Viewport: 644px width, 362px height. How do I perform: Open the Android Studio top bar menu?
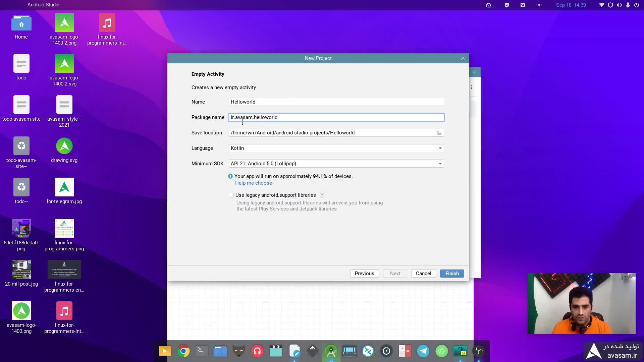43,5
